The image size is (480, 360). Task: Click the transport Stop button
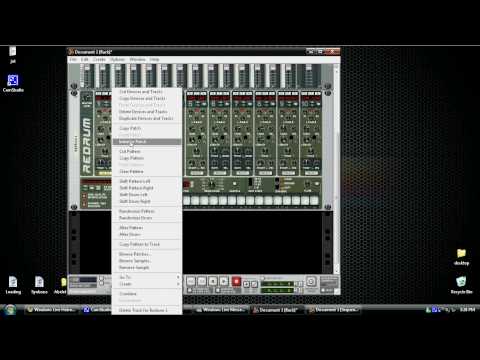(x=213, y=282)
